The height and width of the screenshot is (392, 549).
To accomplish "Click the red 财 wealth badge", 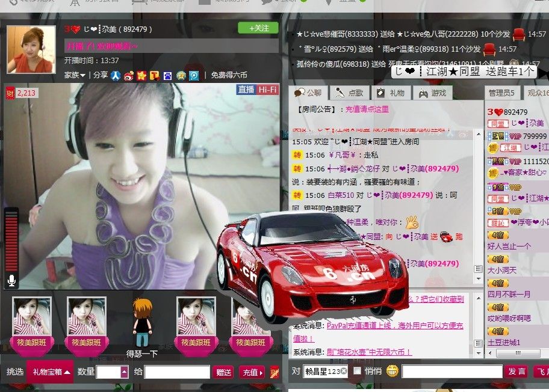I will tap(10, 93).
